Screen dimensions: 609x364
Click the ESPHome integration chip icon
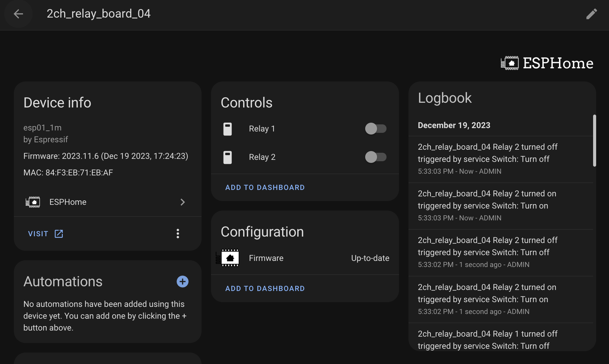[x=33, y=202]
